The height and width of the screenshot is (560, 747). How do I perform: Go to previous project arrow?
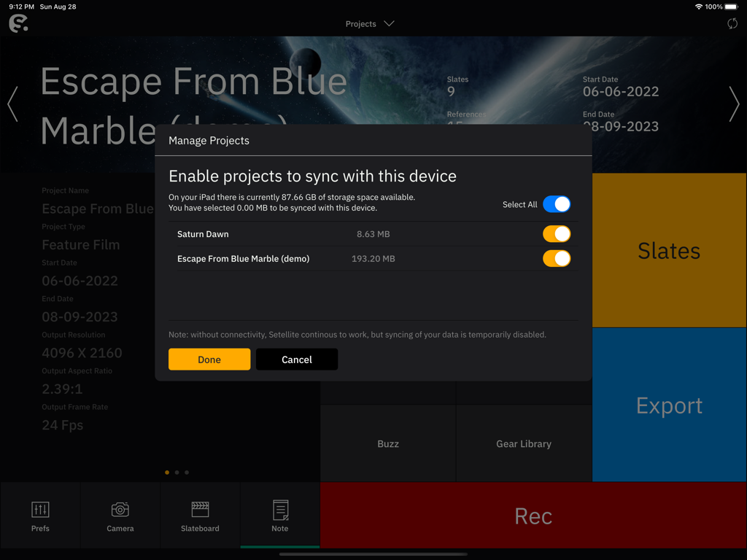(12, 104)
